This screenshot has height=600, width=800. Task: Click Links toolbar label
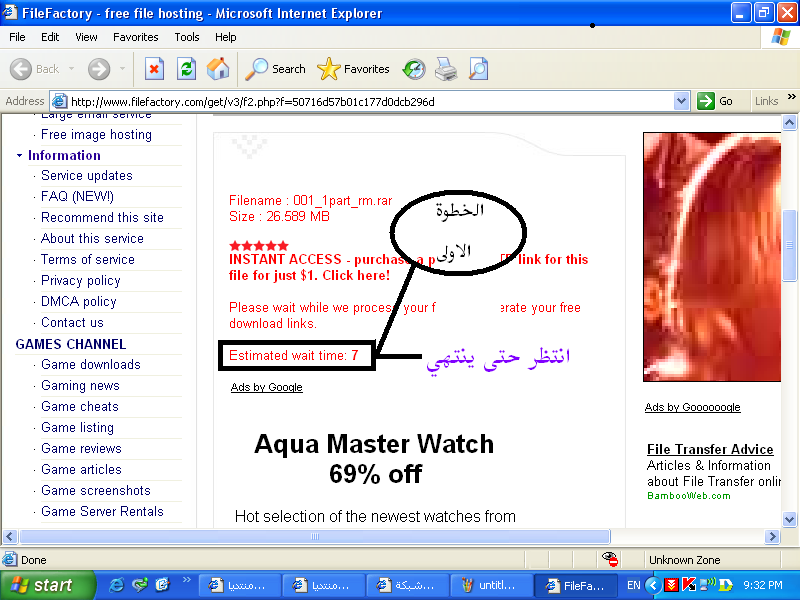[766, 101]
